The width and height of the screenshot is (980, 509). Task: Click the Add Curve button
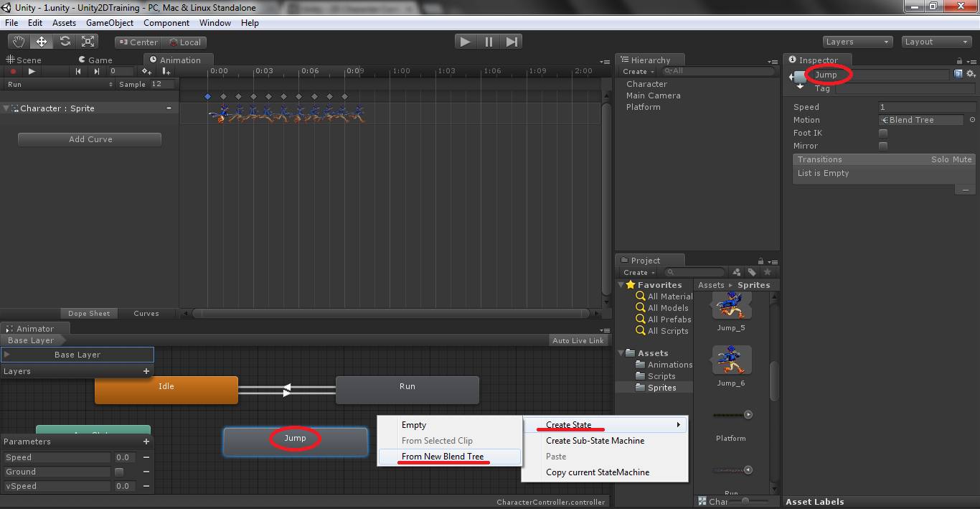tap(90, 139)
